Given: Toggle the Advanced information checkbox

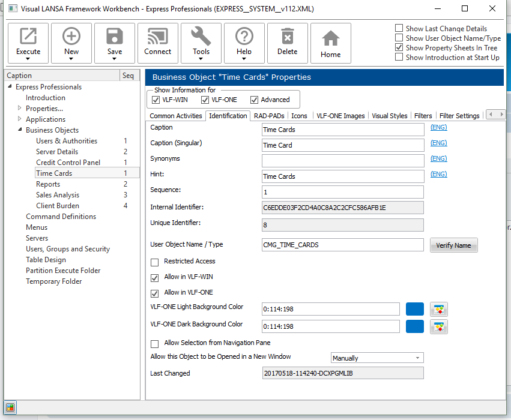Looking at the screenshot, I should pyautogui.click(x=254, y=100).
